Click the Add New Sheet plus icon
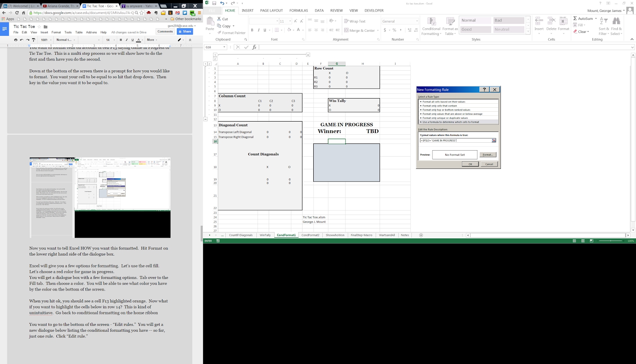This screenshot has height=364, width=636. click(x=421, y=235)
